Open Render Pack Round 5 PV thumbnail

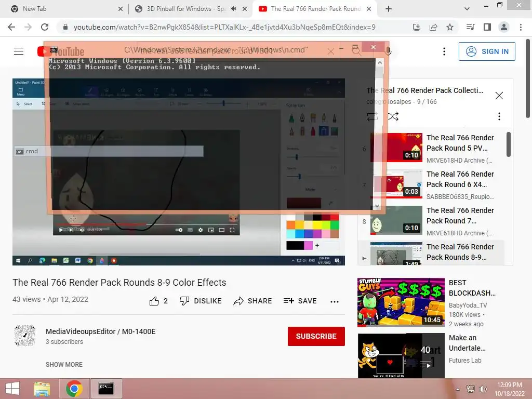coord(396,147)
